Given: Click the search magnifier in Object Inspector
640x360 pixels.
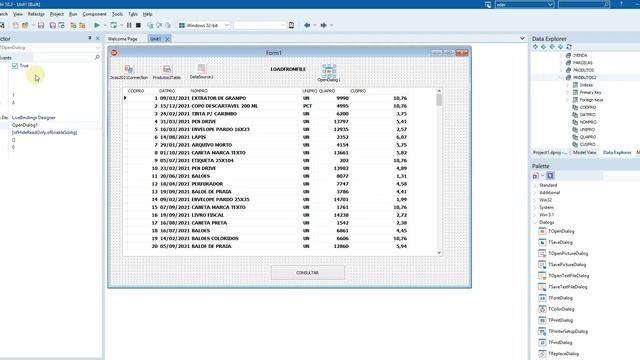Looking at the screenshot, I should (x=97, y=58).
